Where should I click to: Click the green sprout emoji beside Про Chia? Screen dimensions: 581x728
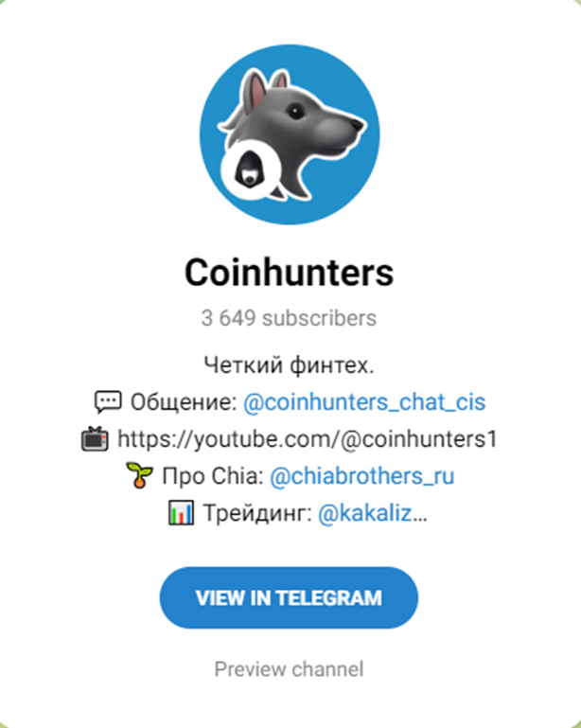click(x=140, y=476)
